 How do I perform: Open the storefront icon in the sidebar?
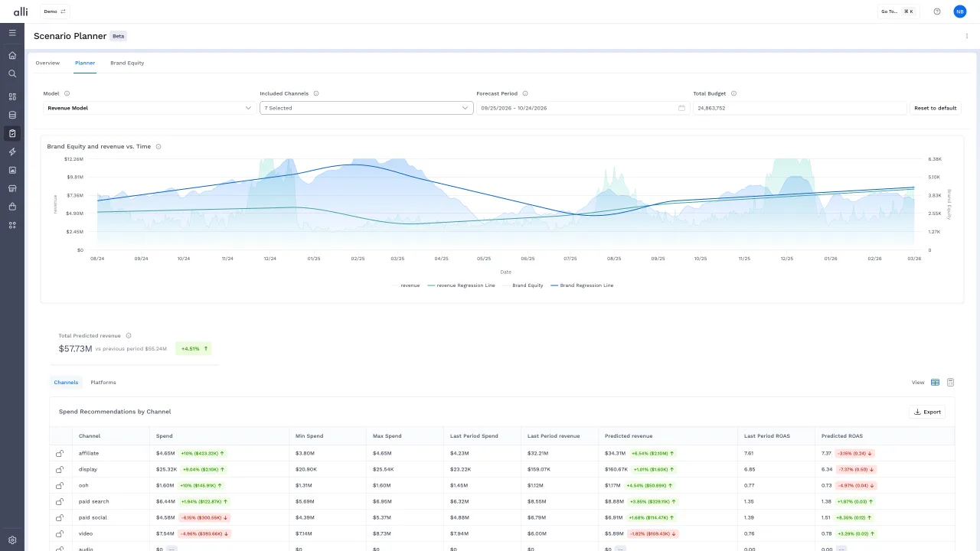pyautogui.click(x=12, y=188)
